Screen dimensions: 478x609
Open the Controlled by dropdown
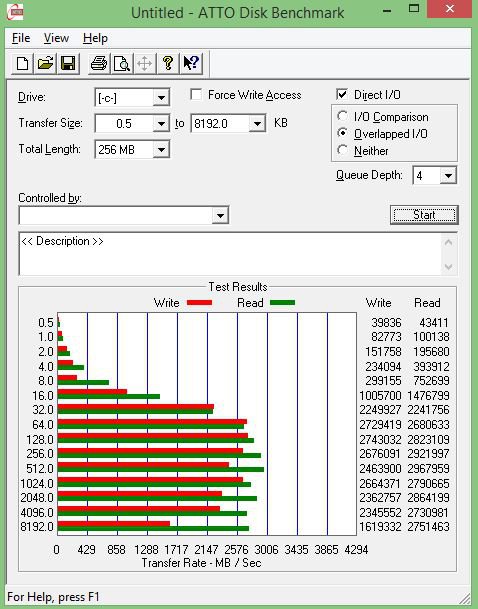tap(220, 215)
